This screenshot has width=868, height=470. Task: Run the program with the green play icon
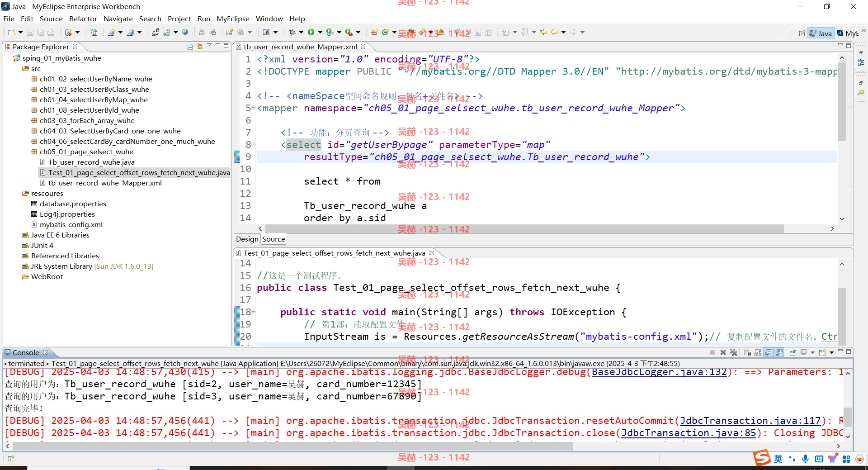[x=311, y=32]
